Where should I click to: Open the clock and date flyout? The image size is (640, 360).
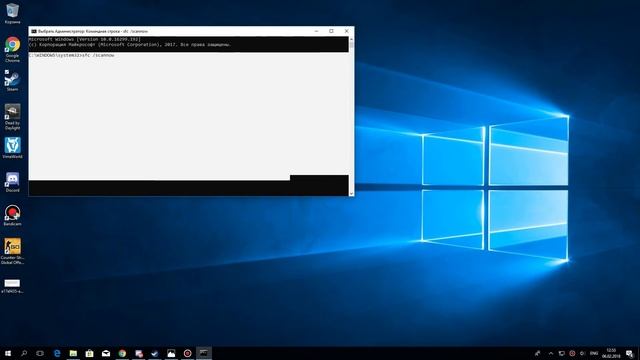pyautogui.click(x=611, y=353)
